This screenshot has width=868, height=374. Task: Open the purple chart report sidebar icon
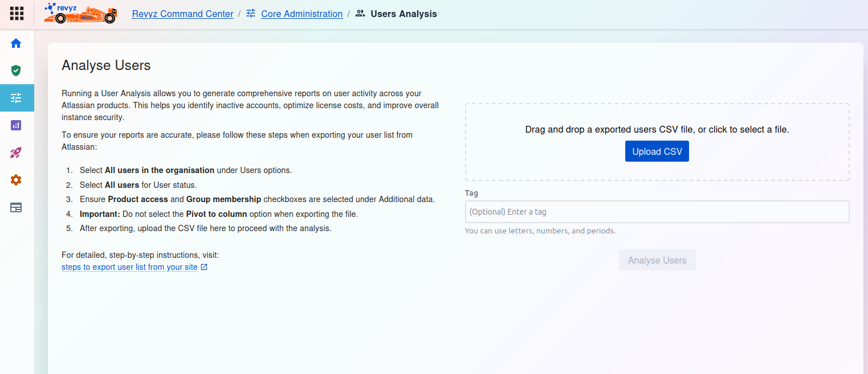(16, 125)
